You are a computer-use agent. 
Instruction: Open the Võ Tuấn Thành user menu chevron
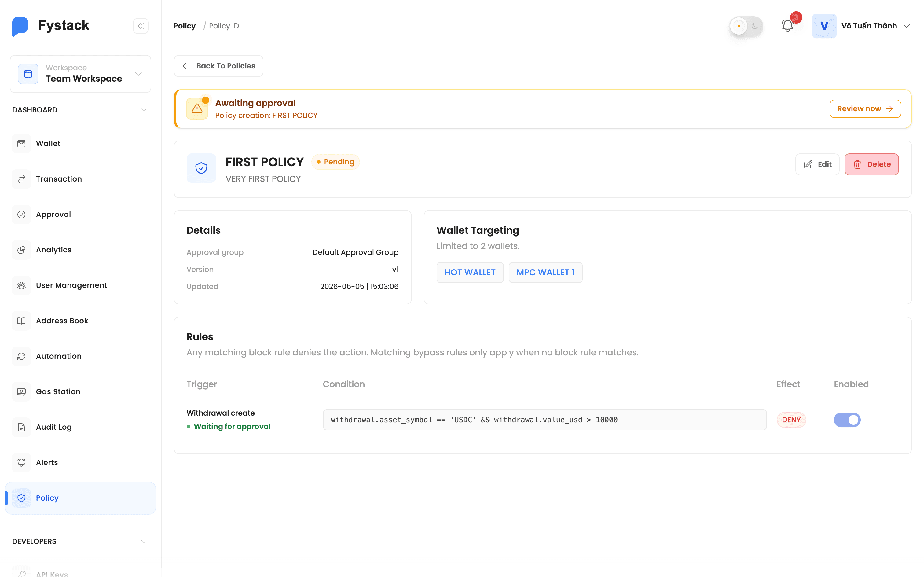pos(907,26)
